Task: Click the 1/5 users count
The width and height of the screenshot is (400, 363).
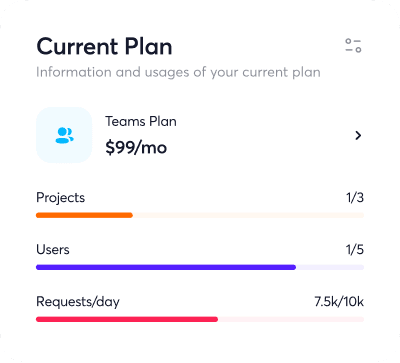Action: (x=355, y=250)
